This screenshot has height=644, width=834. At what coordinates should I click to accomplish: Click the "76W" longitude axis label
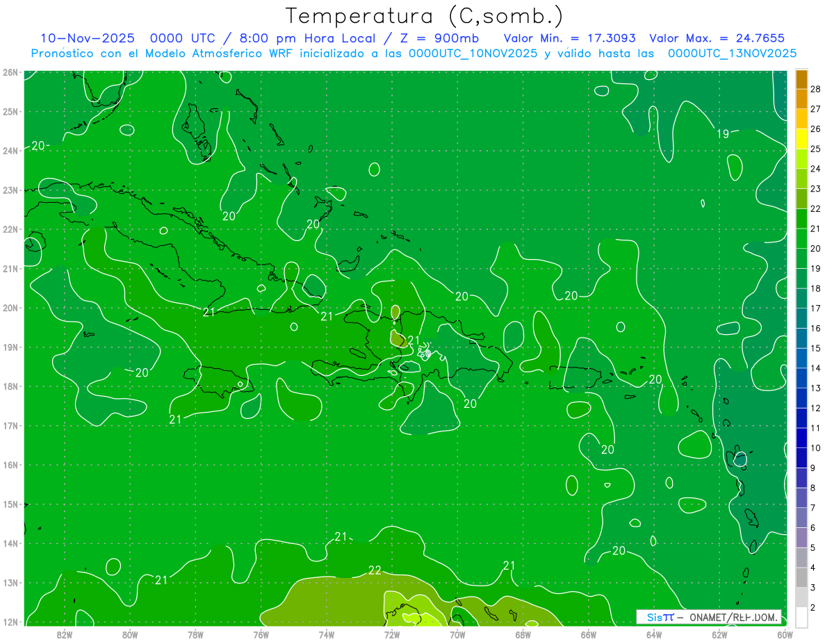click(x=261, y=634)
